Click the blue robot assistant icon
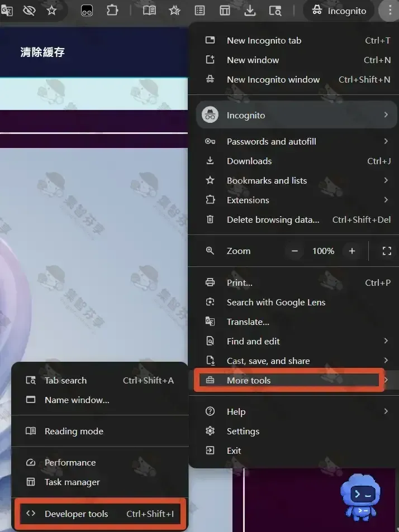 pyautogui.click(x=360, y=497)
